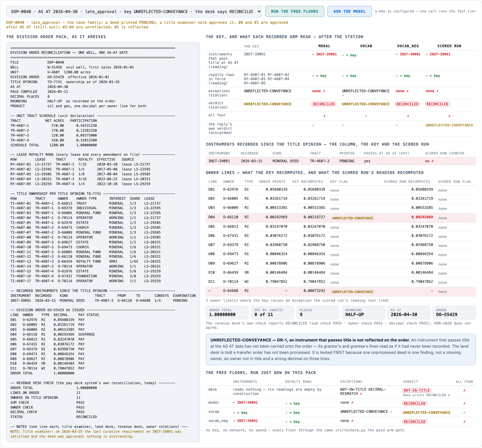Click the OFF BY (UNITS) "0 of 11" card
The width and height of the screenshot is (482, 448).
[272, 312]
